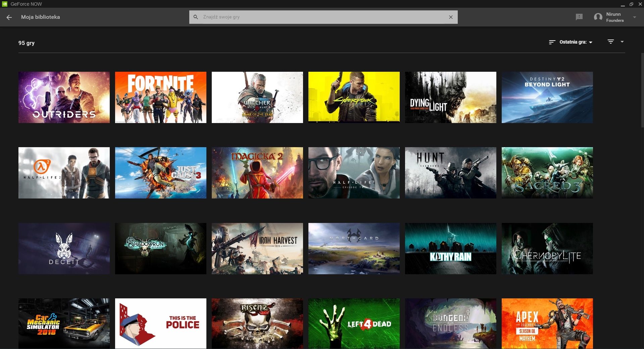
Task: Select the Just Cause 3 tile
Action: (160, 173)
